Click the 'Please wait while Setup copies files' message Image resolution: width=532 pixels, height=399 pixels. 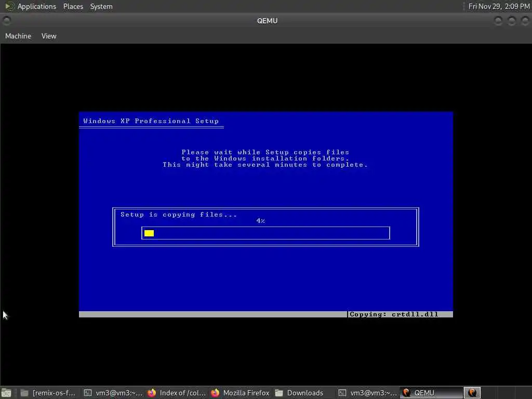tap(265, 152)
